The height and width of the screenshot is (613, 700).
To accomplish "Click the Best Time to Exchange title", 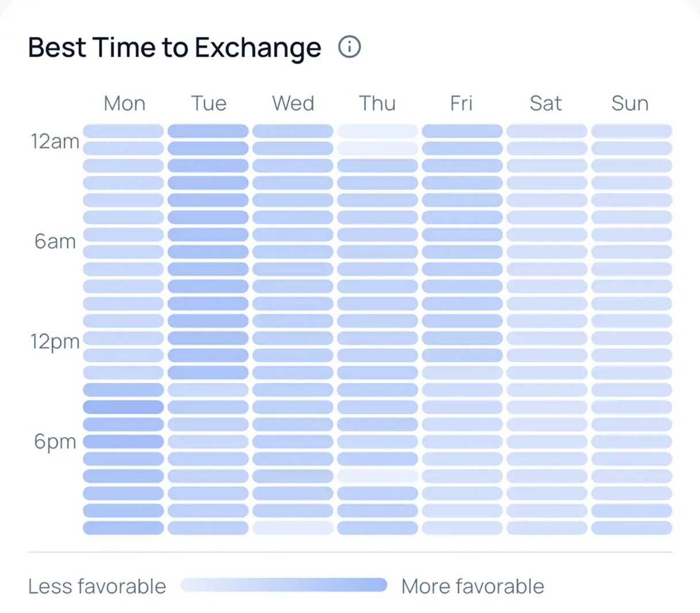I will point(174,47).
